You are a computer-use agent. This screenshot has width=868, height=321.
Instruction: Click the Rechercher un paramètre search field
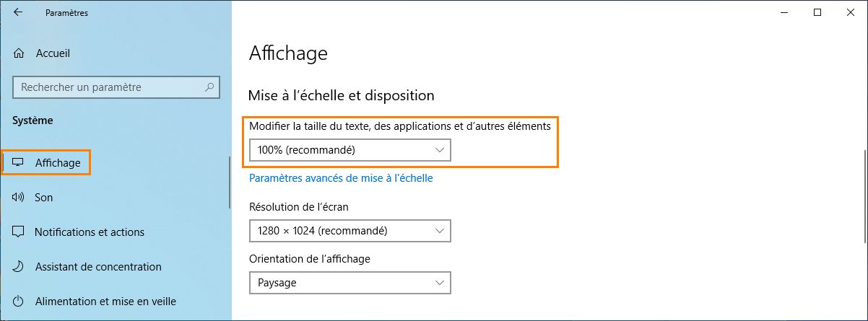coord(108,87)
